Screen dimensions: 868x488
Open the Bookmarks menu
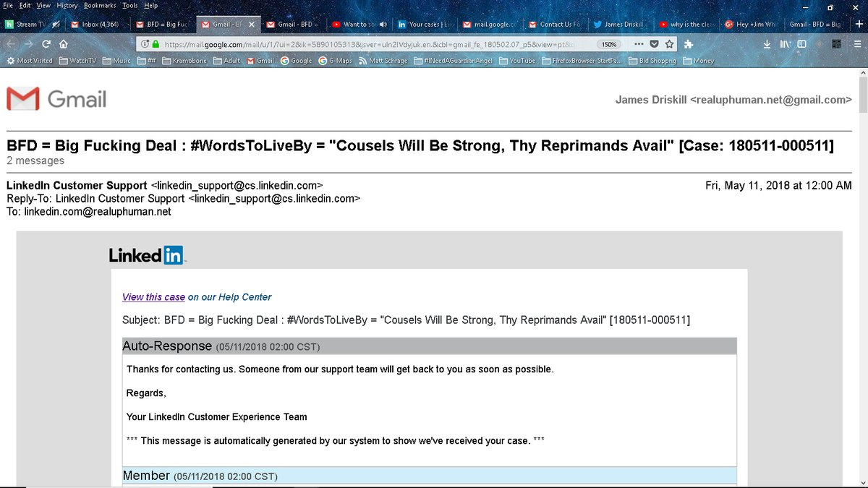click(100, 5)
